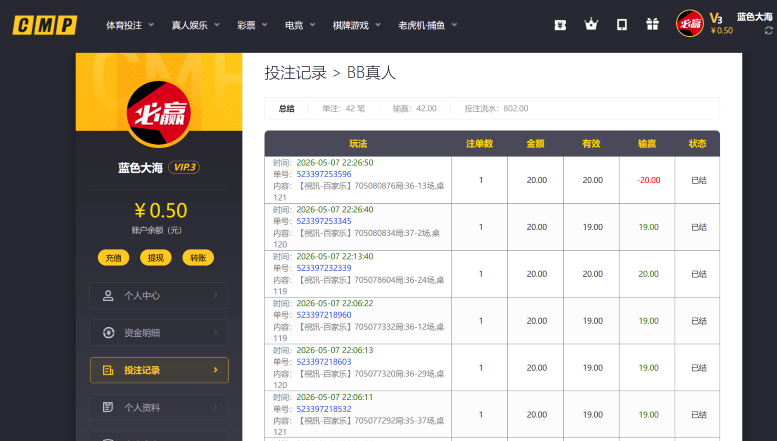Select 投注记录 in the sidebar
Image resolution: width=777 pixels, height=441 pixels.
coord(159,370)
